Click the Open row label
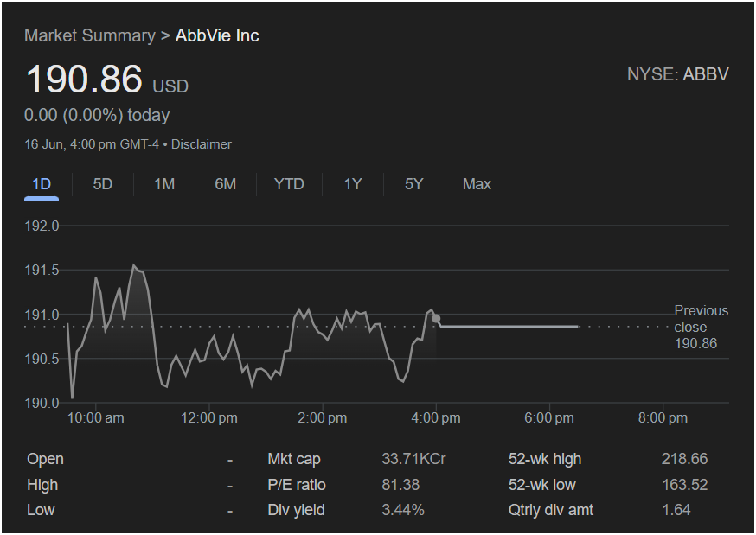The image size is (756, 535). (45, 459)
